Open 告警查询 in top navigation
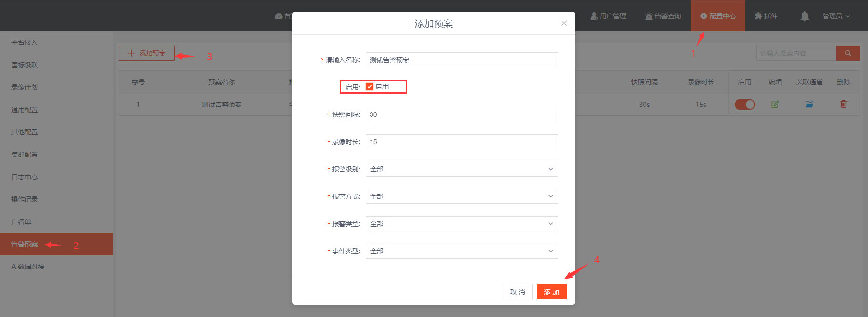 click(663, 16)
